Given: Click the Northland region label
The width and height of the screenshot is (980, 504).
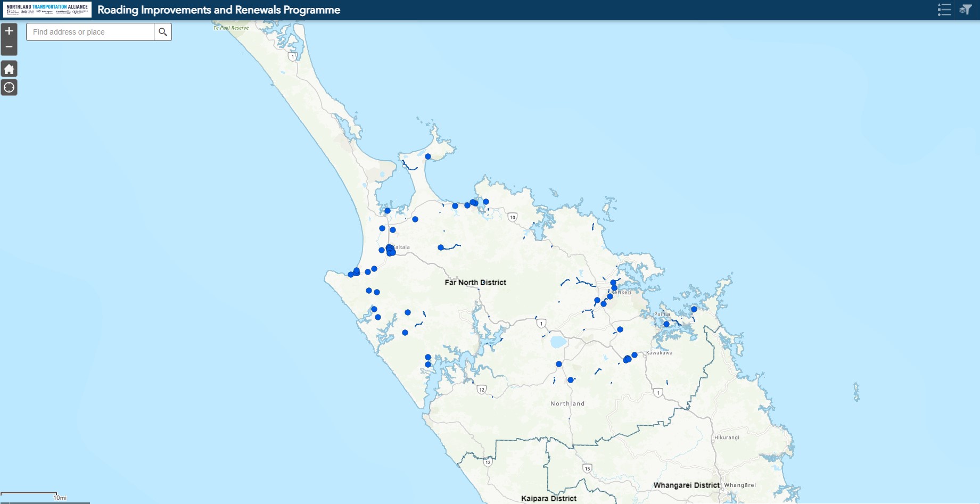Looking at the screenshot, I should click(567, 403).
